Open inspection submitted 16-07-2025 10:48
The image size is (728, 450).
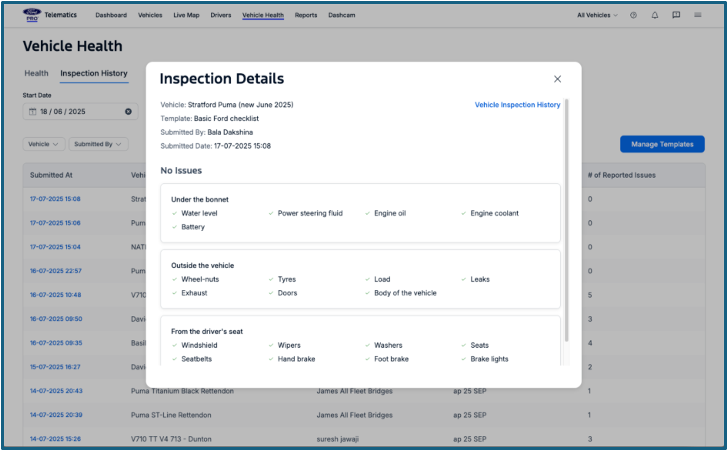[x=56, y=295]
